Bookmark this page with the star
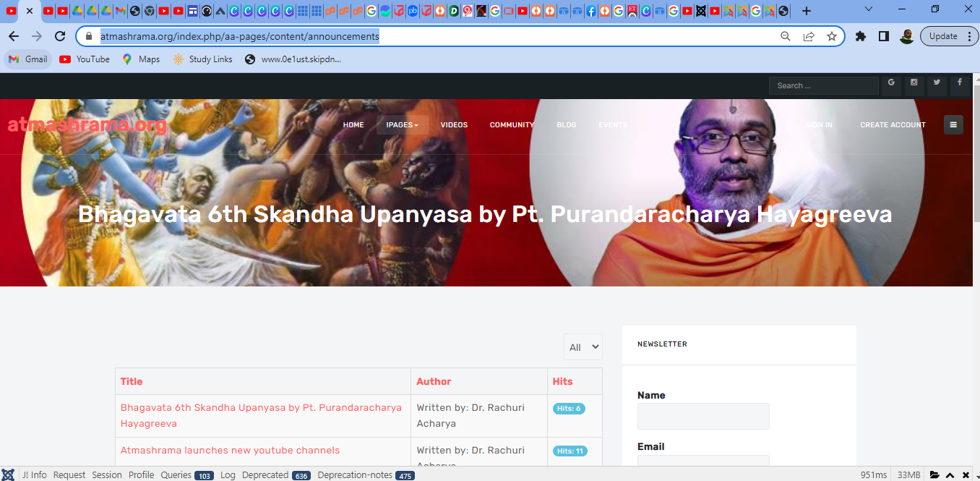 (x=832, y=36)
